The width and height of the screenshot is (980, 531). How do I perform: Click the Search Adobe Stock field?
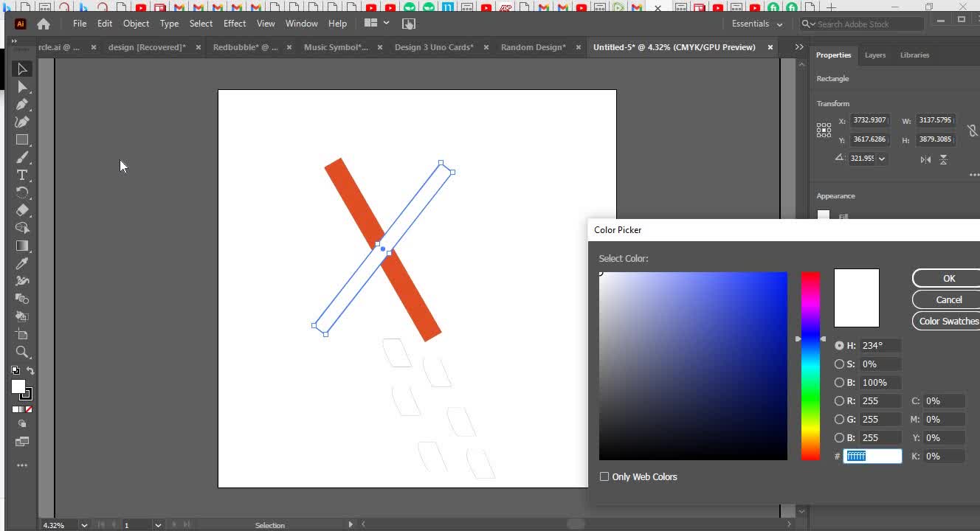[x=863, y=24]
